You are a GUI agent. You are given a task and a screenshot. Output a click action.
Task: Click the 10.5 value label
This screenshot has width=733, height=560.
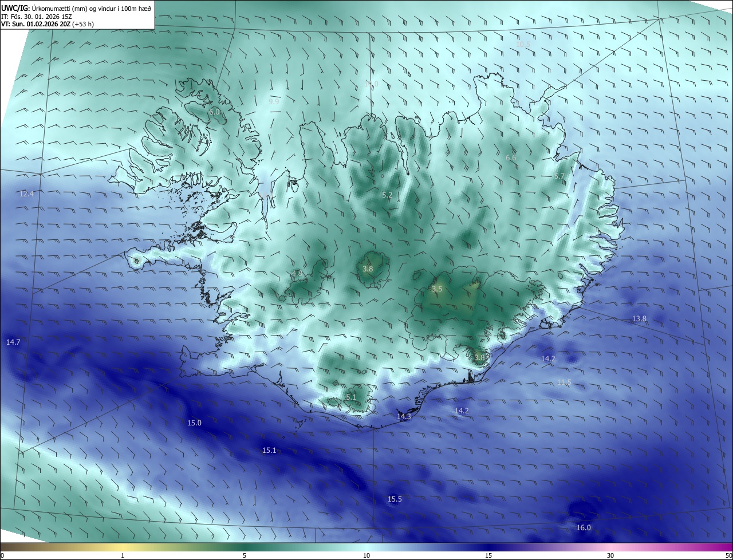(x=523, y=44)
